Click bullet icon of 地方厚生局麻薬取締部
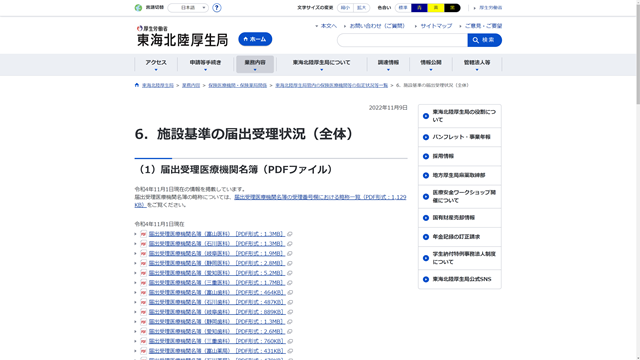 click(426, 176)
